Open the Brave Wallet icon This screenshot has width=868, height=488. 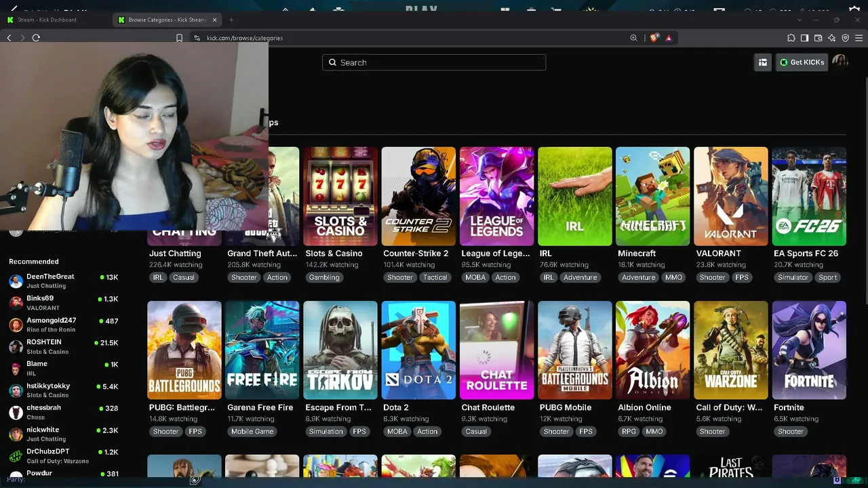[x=818, y=38]
